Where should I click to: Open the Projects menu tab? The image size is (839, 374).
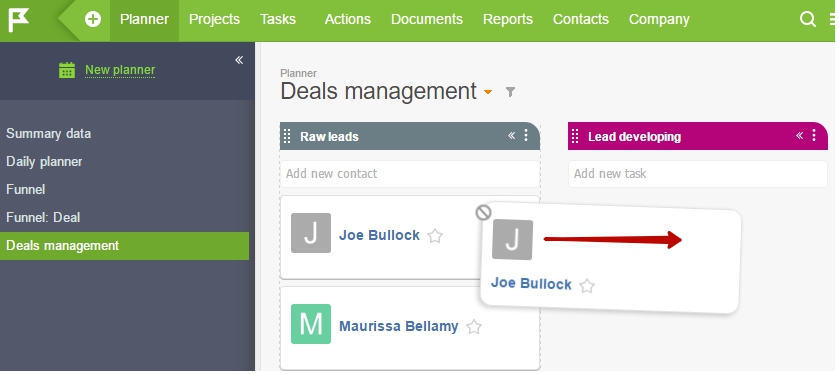(214, 19)
